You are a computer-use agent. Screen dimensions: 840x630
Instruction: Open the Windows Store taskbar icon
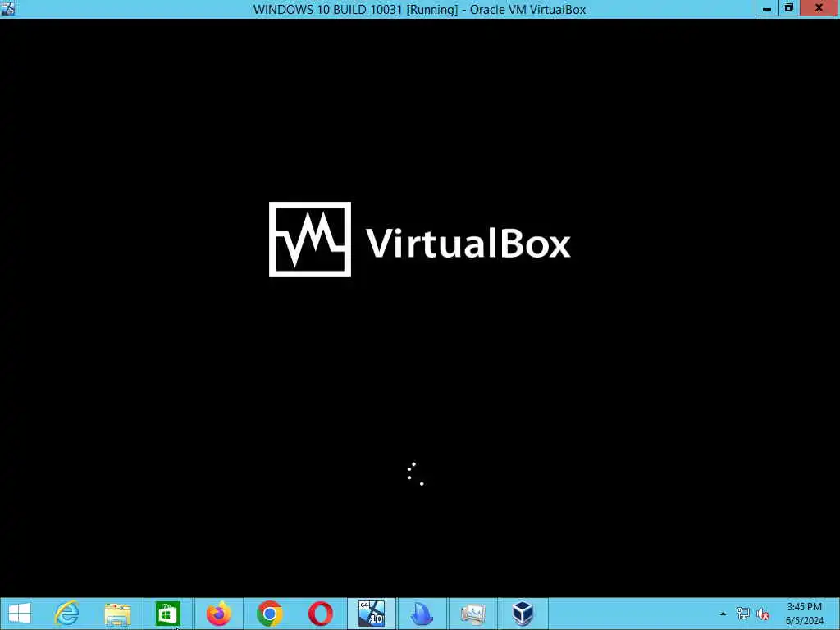167,614
